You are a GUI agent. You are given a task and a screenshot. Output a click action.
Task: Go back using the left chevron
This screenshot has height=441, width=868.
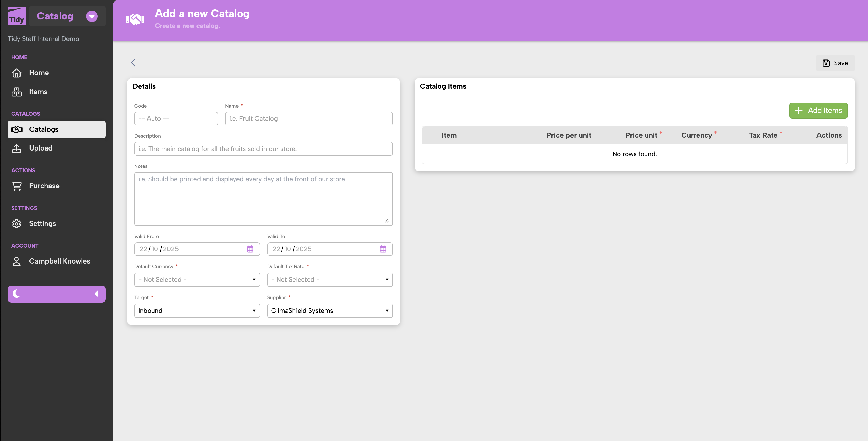tap(133, 63)
